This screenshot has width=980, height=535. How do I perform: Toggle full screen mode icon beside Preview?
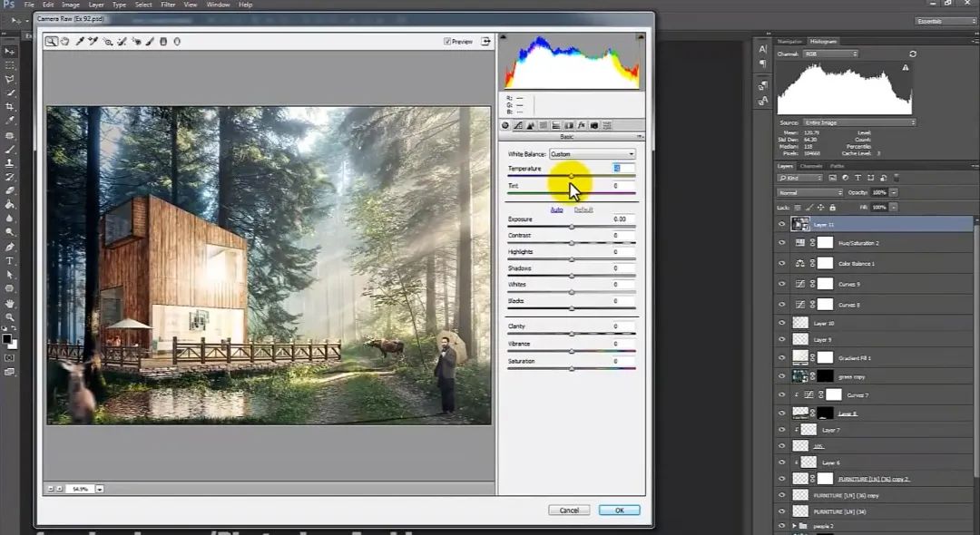click(x=486, y=41)
